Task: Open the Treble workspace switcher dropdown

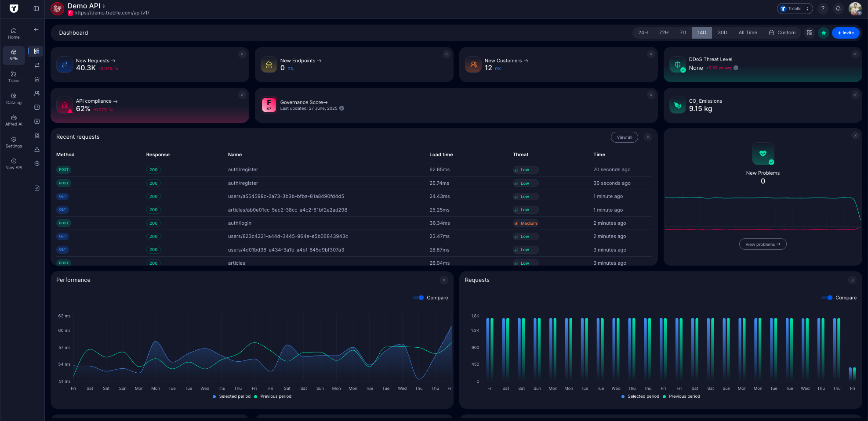Action: pos(795,9)
